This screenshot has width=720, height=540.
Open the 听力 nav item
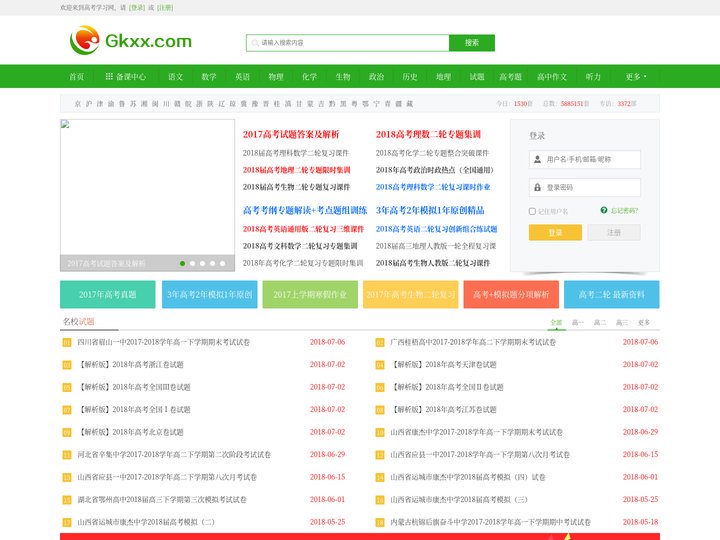pos(593,77)
